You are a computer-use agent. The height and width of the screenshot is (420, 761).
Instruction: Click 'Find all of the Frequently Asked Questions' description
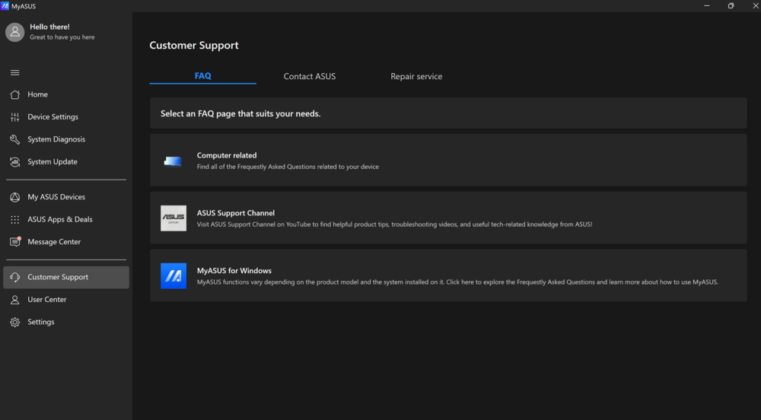288,167
